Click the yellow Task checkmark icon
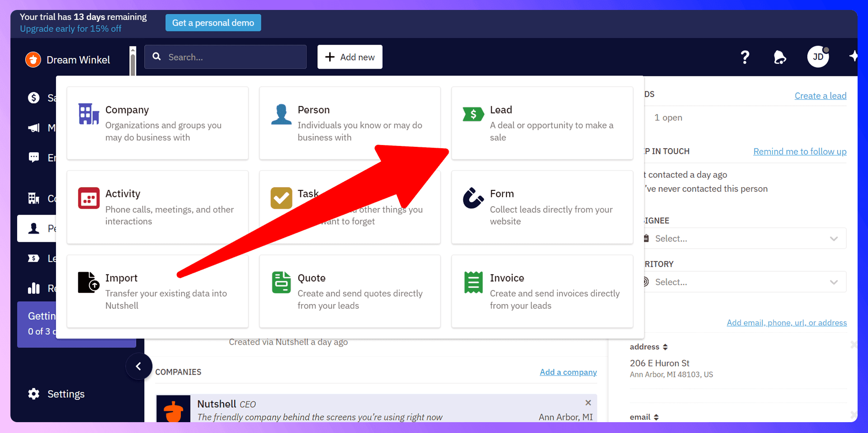The height and width of the screenshot is (433, 868). [x=281, y=198]
